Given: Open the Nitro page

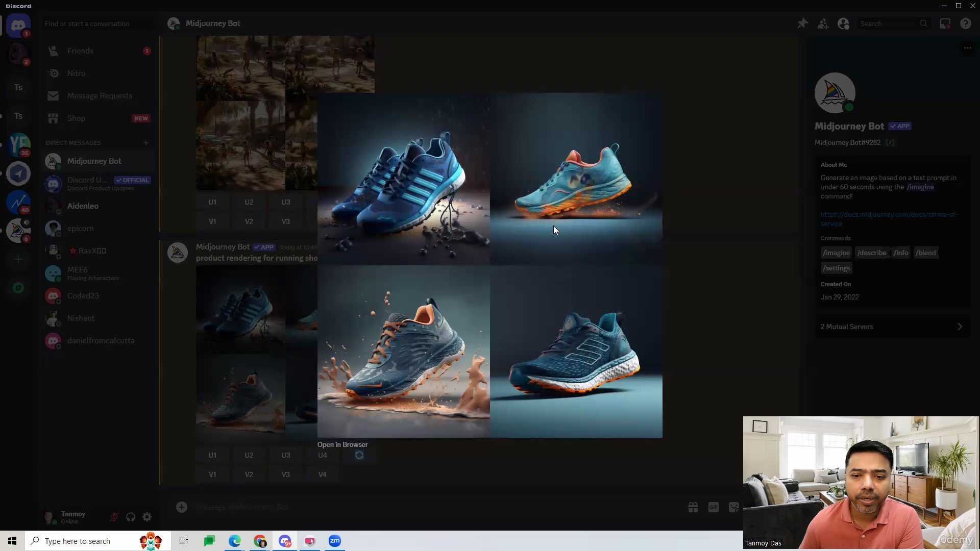Looking at the screenshot, I should (x=98, y=73).
